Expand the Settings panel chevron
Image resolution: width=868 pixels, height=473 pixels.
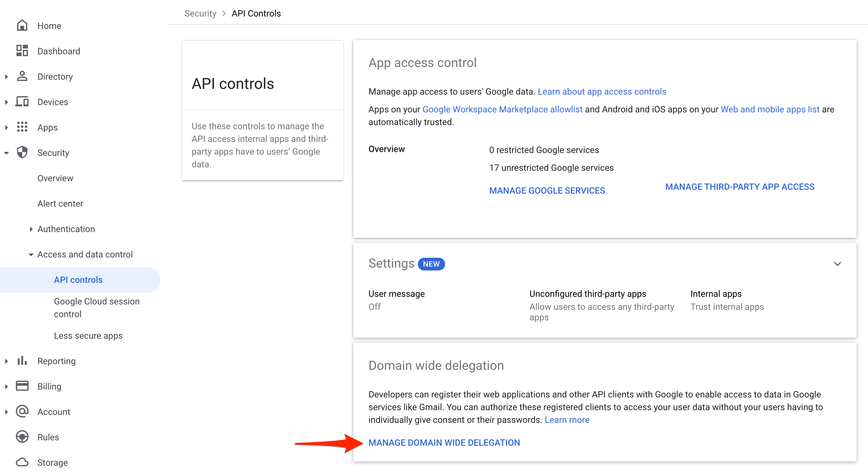click(837, 264)
